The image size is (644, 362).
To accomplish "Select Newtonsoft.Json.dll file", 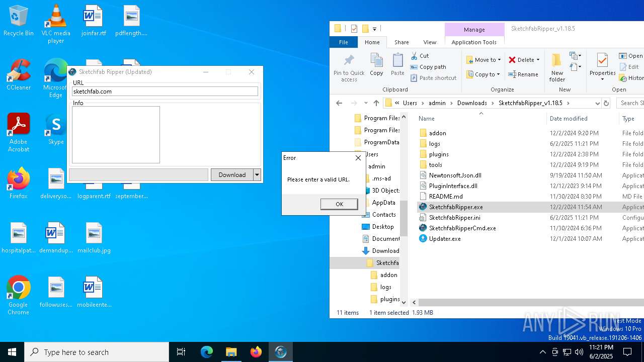I will (455, 175).
